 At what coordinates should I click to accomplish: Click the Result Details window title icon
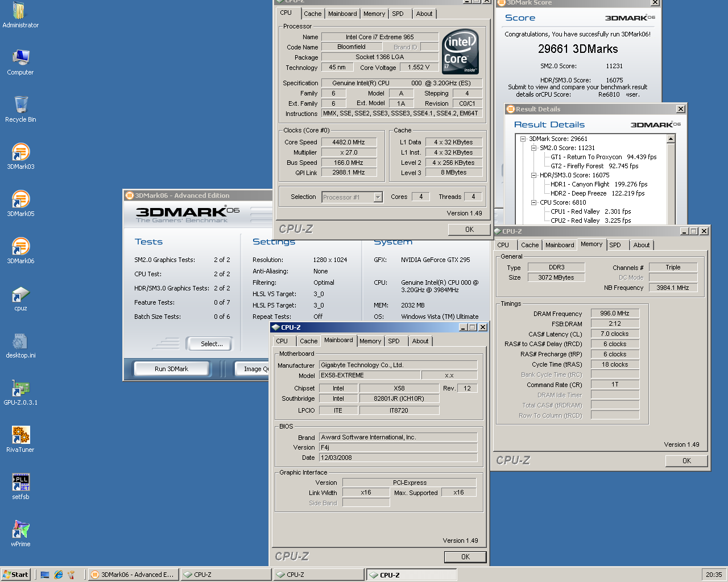pos(510,109)
